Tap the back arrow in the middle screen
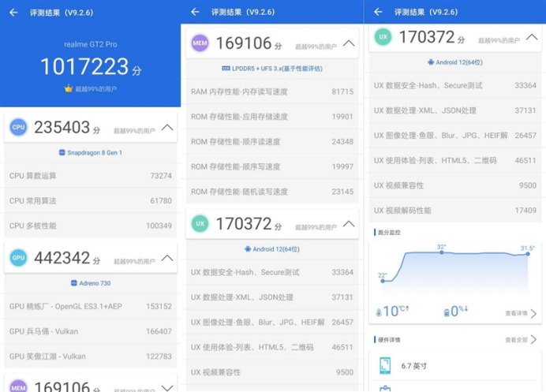Viewport: 546px width, 392px height. click(x=196, y=12)
